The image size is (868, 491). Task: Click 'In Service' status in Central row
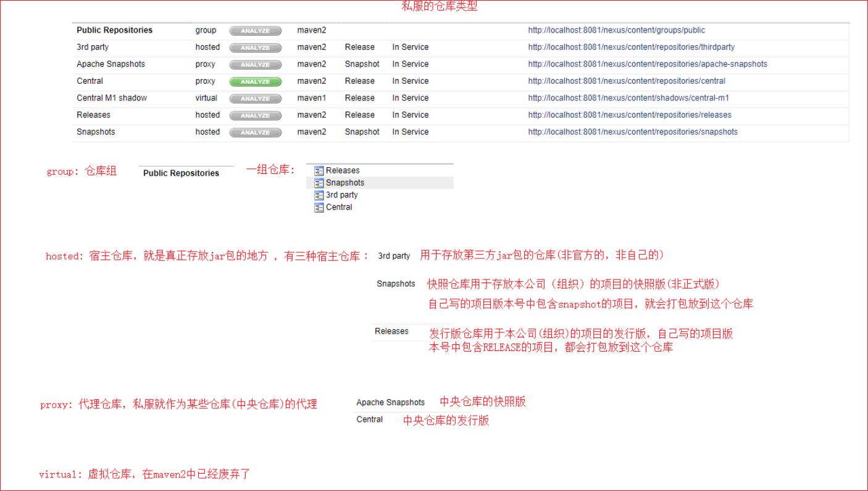point(410,81)
